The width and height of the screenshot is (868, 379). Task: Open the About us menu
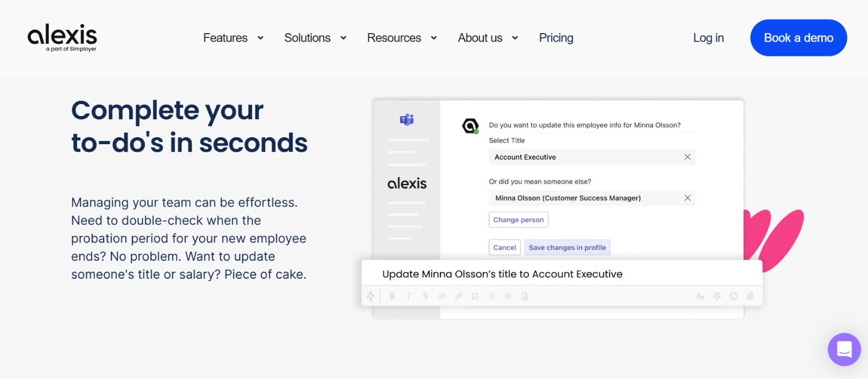(488, 38)
